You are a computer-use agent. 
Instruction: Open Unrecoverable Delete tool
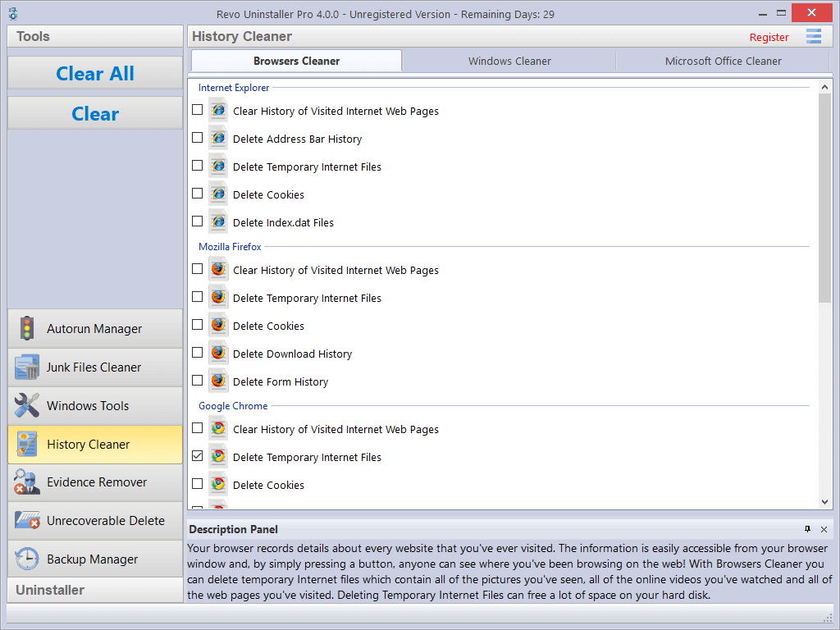[95, 520]
